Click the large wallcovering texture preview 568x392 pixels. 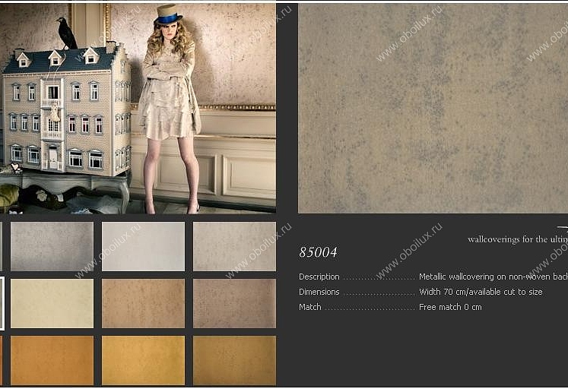(433, 108)
